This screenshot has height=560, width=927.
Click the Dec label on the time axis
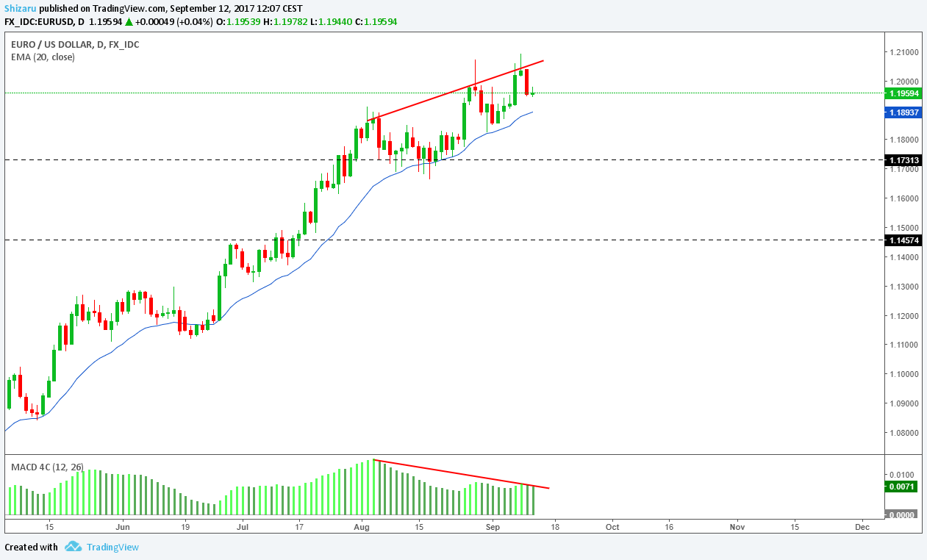pyautogui.click(x=863, y=527)
